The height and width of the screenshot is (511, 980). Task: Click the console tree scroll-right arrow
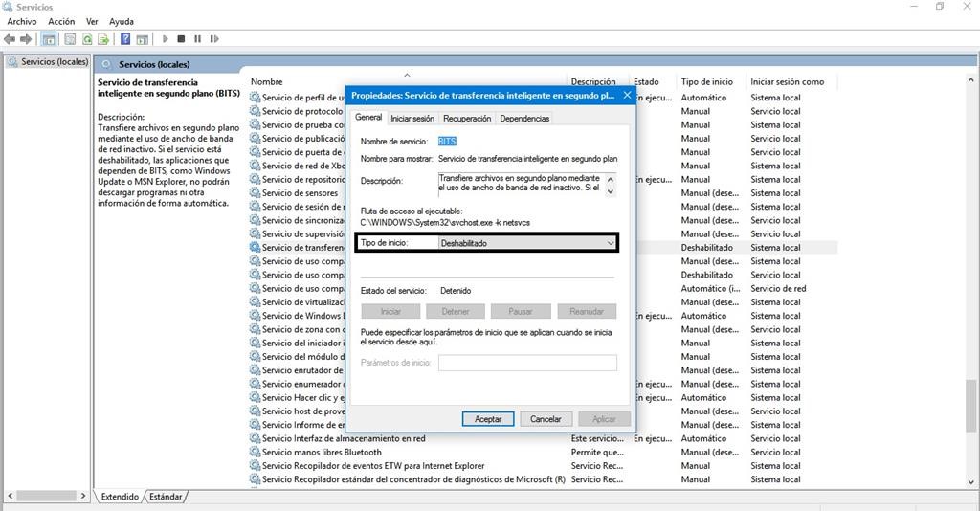pos(83,496)
